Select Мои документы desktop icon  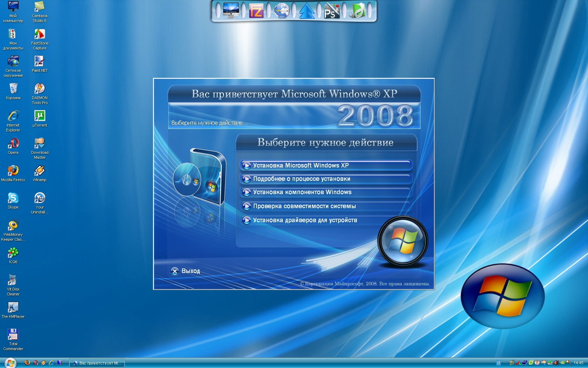click(x=13, y=39)
